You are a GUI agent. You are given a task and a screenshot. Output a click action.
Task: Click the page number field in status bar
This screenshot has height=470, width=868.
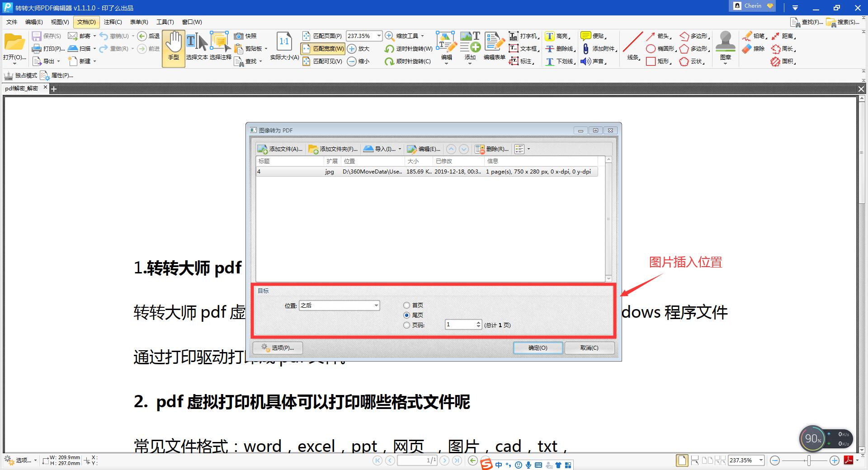(417, 460)
